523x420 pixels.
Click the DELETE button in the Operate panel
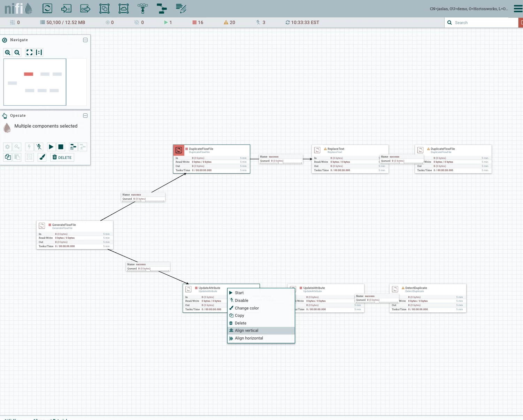[x=62, y=157]
